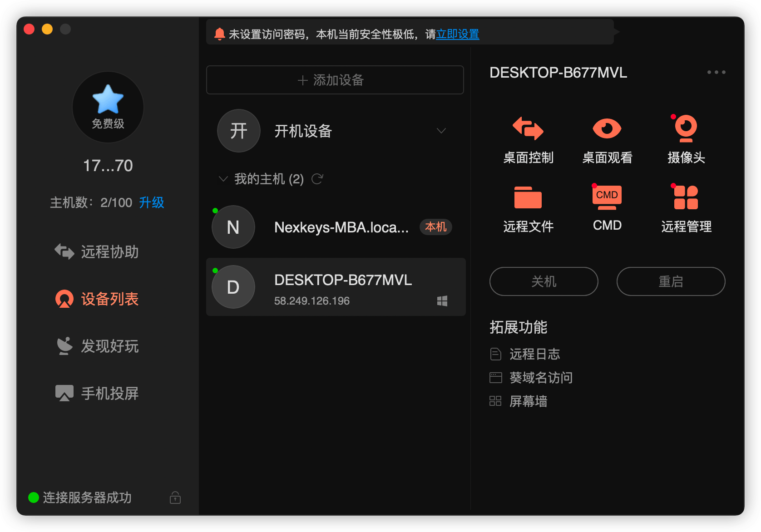
Task: Launch the CMD remote terminal
Action: pyautogui.click(x=607, y=208)
